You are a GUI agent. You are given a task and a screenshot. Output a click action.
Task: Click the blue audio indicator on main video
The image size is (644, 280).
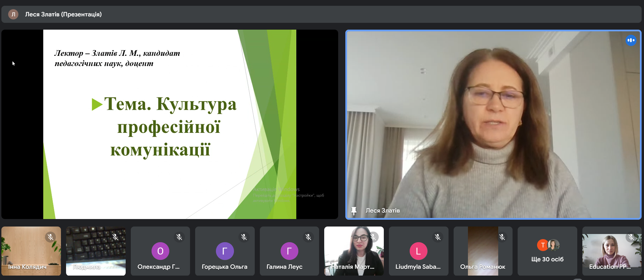(631, 40)
